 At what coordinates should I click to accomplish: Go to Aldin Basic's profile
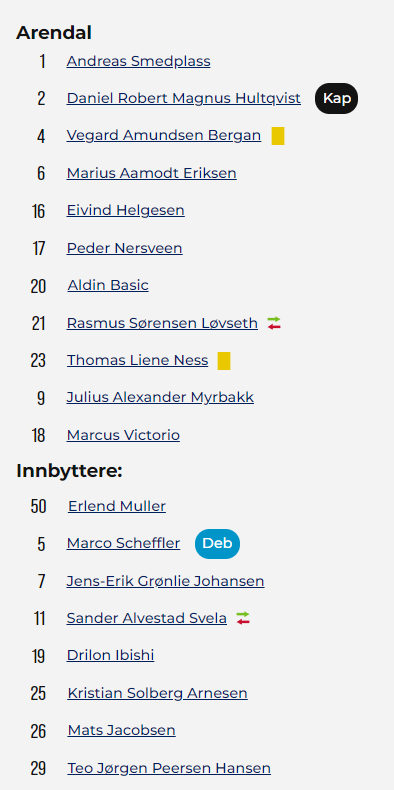pos(108,285)
